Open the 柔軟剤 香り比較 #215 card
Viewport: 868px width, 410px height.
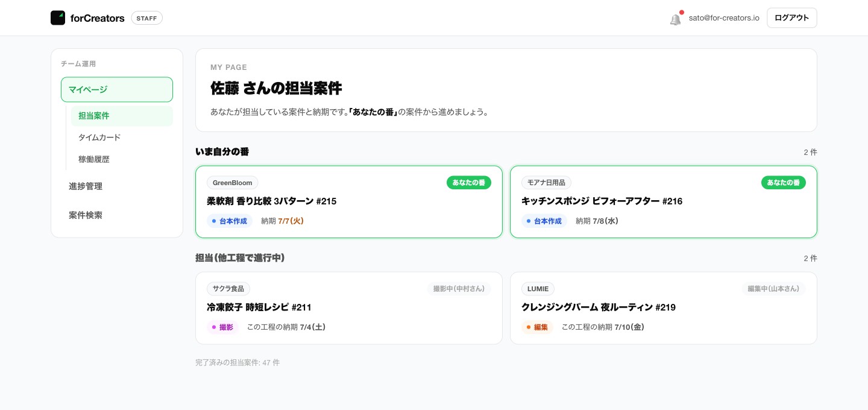349,202
